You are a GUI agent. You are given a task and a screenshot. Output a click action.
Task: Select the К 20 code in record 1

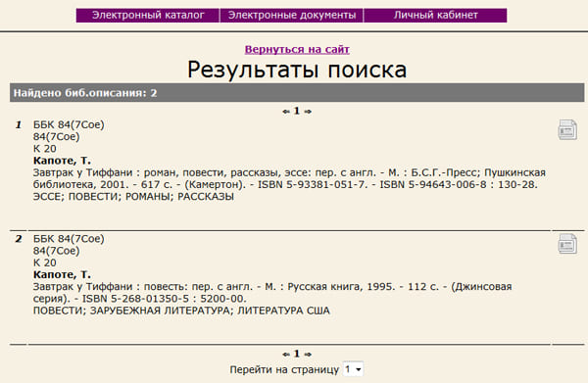click(45, 149)
